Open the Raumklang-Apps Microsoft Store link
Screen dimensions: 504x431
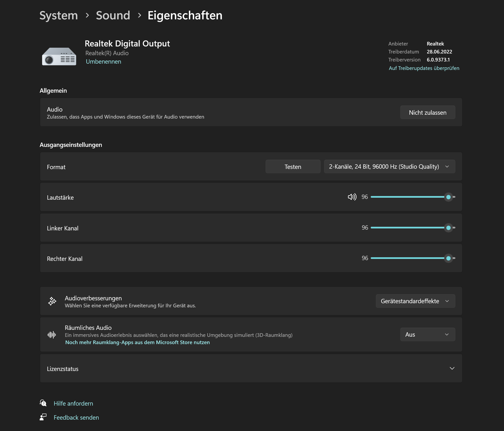point(137,342)
